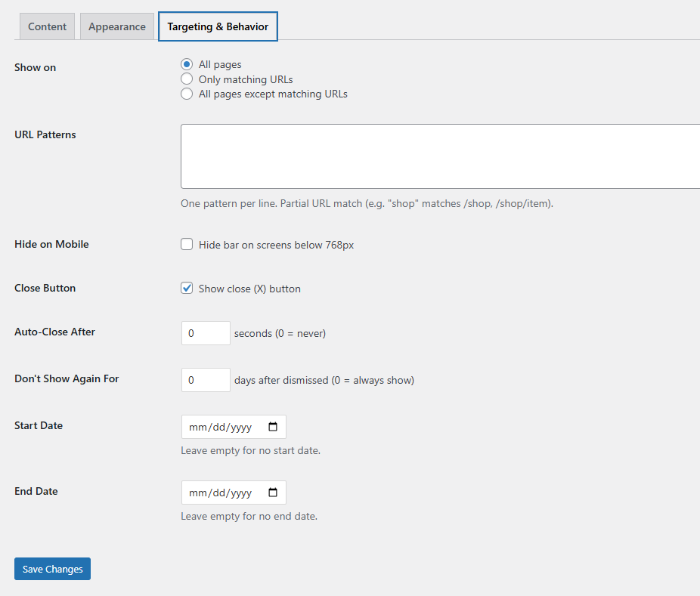Uncheck "Show close (X) button"
700x596 pixels.
[x=187, y=288]
